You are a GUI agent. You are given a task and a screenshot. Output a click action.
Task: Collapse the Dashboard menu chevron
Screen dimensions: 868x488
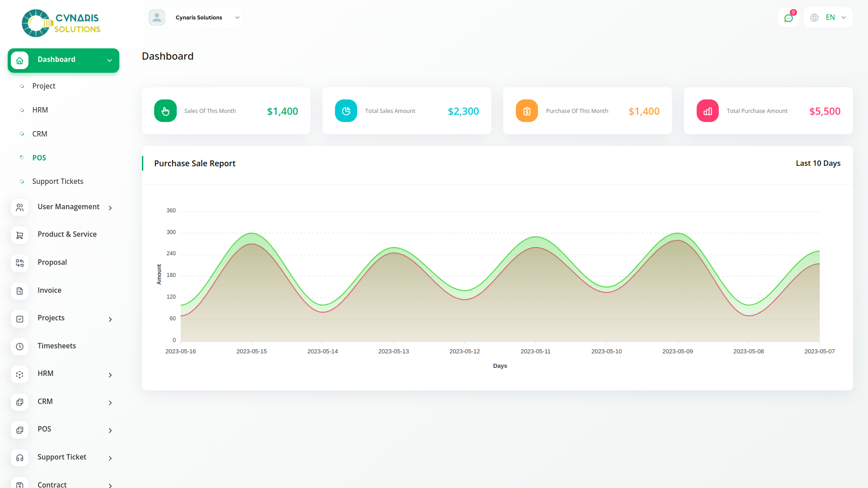[x=109, y=60]
